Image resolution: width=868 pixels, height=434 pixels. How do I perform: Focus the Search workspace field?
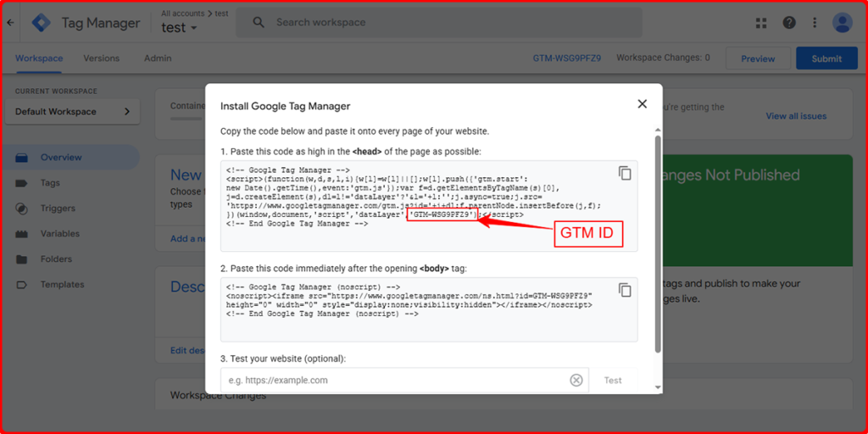coord(440,23)
